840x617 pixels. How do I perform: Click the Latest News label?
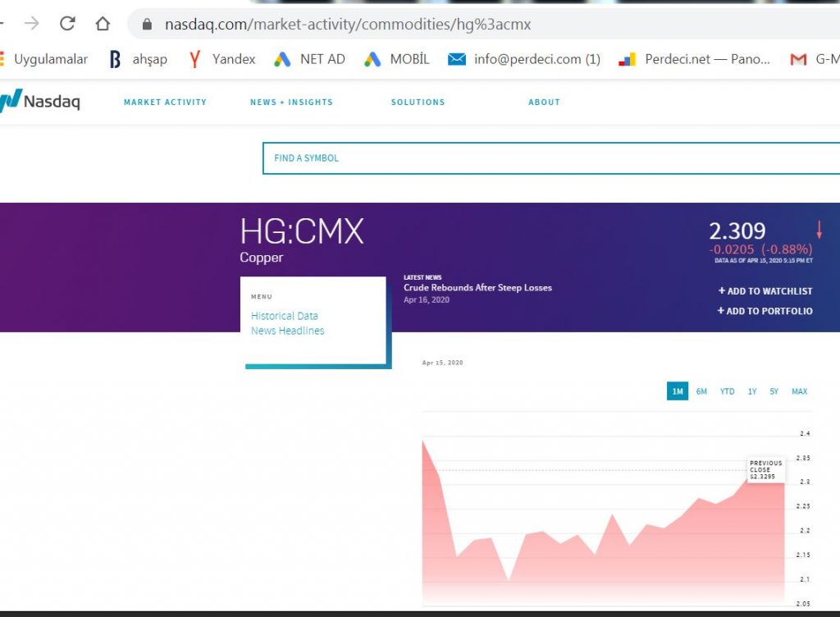[x=422, y=277]
